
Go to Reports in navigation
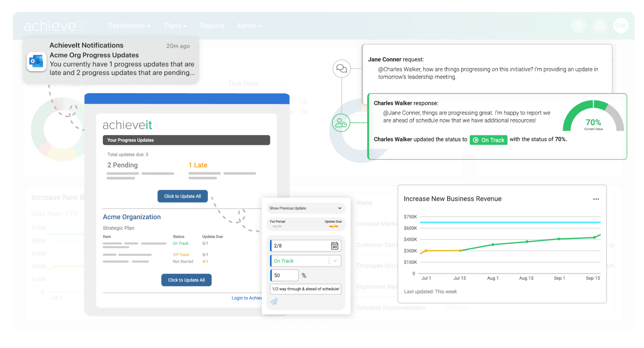(212, 26)
